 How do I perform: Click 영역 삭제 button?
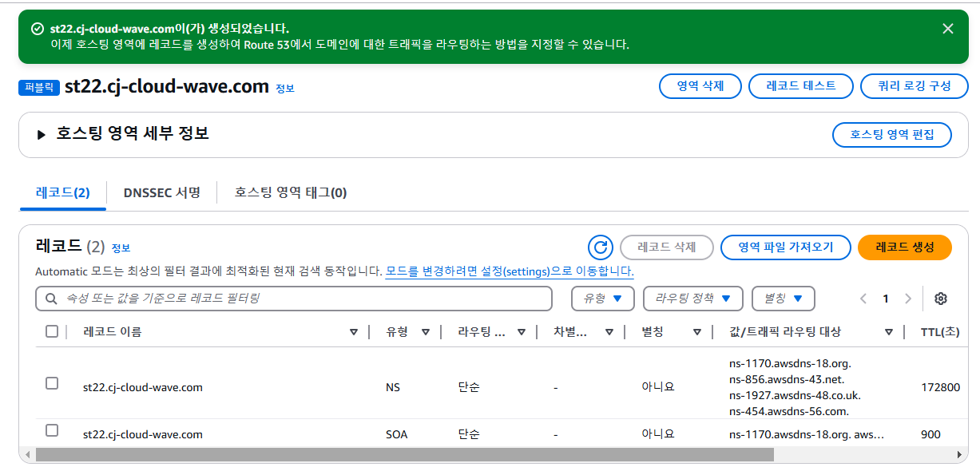point(700,86)
